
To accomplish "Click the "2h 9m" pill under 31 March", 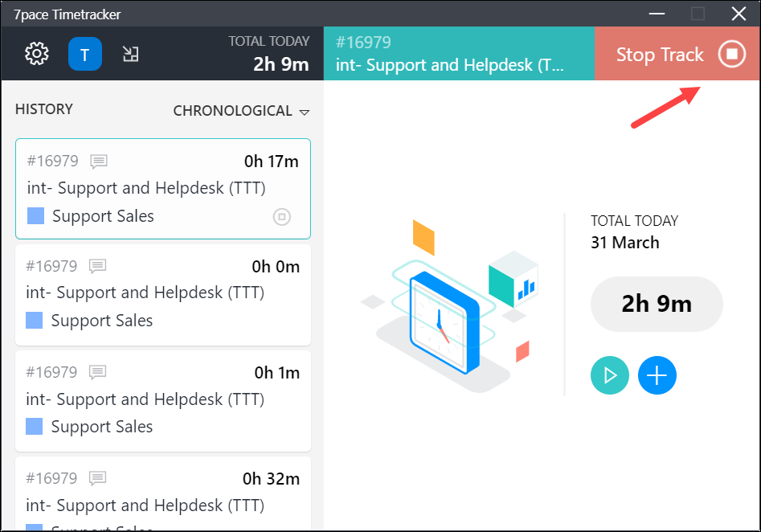I will pos(657,304).
